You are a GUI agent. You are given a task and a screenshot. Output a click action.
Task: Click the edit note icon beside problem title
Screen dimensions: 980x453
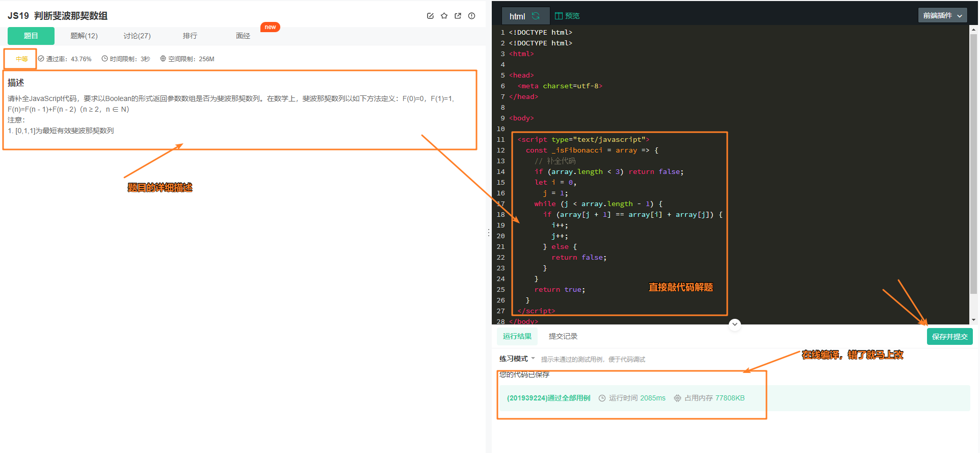430,16
